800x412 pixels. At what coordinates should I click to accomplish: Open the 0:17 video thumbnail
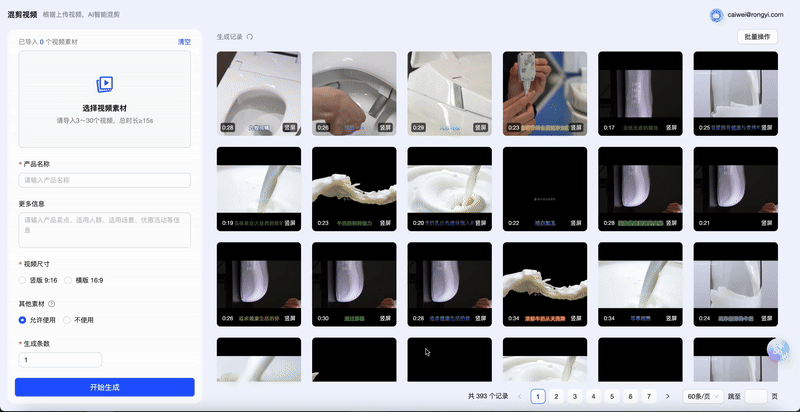(x=640, y=93)
